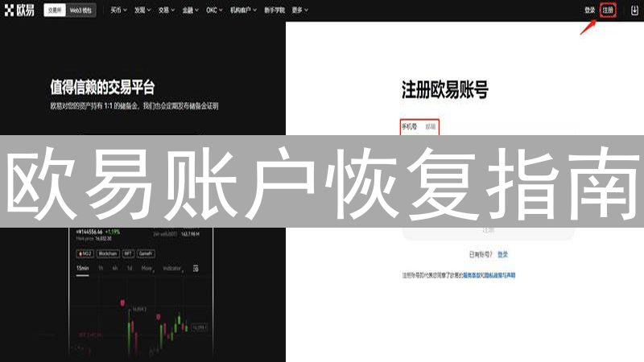Screen dimensions: 644x362
Task: Click the GameFi tag on the chart
Action: 146,253
